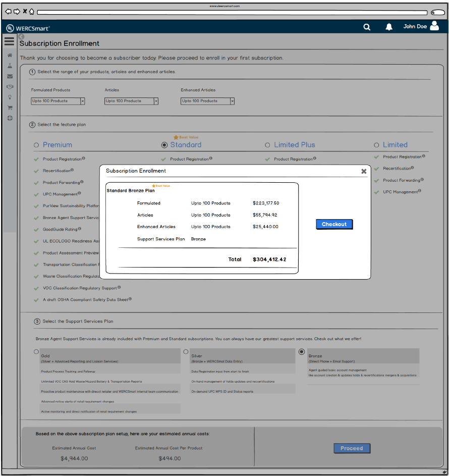
Task: Click the lifebuoy help icon in the sidebar
Action: 10,118
